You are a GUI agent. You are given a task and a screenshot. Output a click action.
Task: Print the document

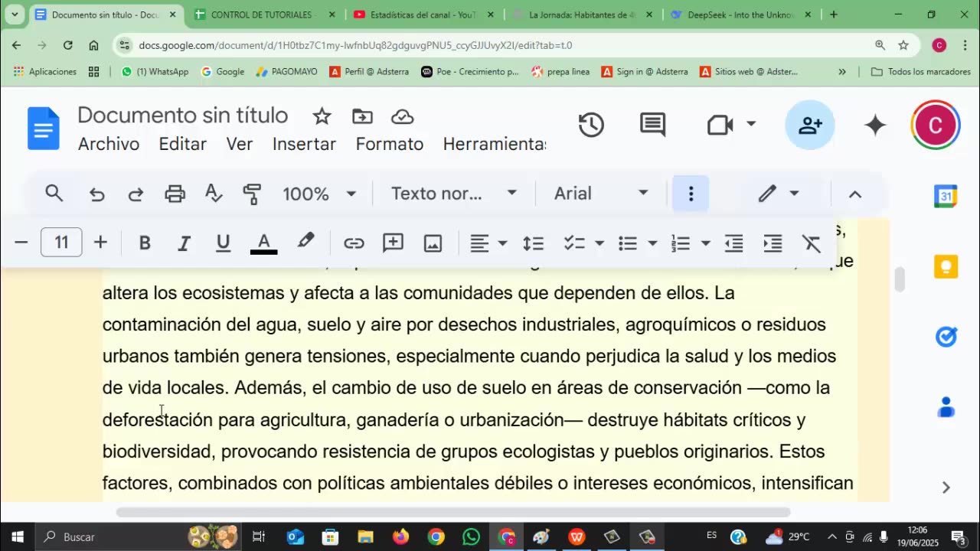(x=175, y=194)
